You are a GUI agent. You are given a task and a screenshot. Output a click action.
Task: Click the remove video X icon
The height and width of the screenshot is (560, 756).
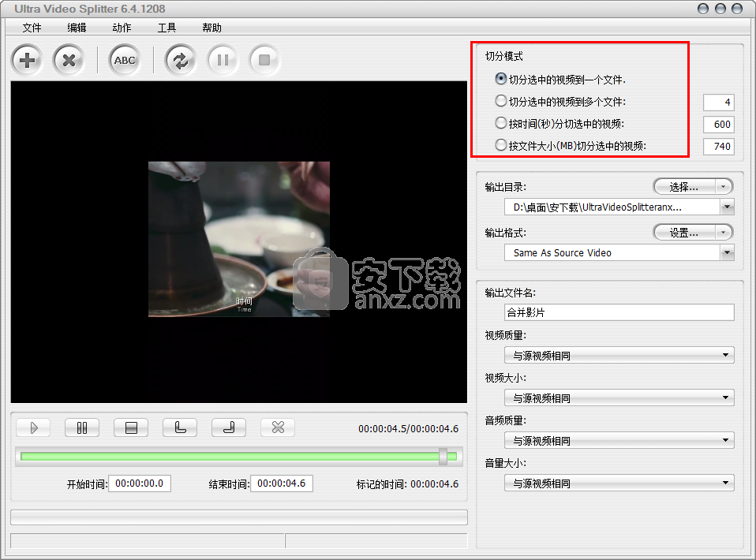69,60
